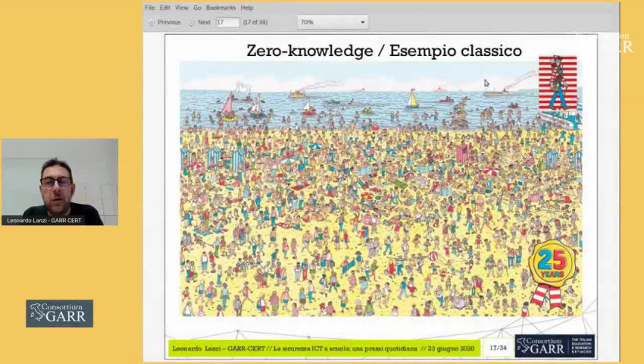
Task: Click the green footer text 'Leonardo Lanzi – GARR-CERT'
Action: (x=218, y=348)
